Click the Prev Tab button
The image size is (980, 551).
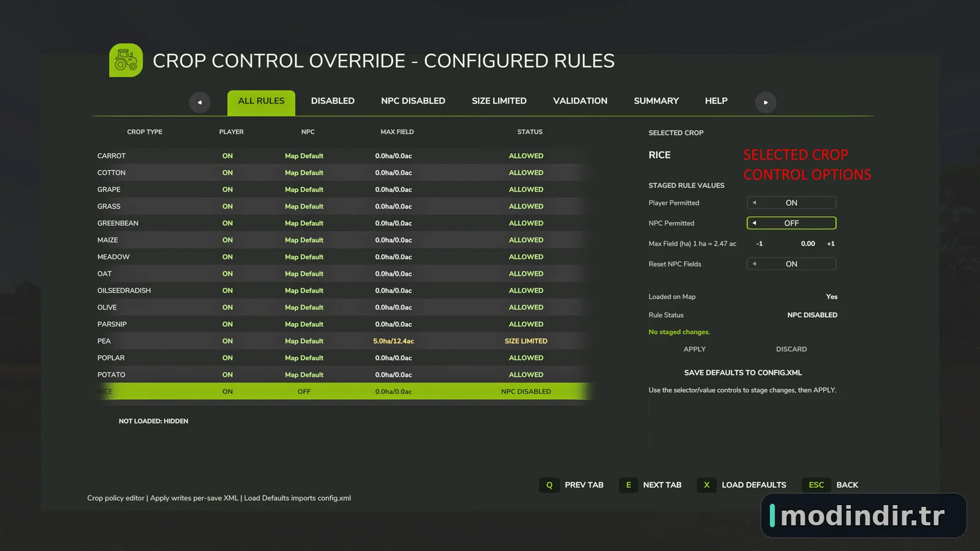pyautogui.click(x=584, y=485)
